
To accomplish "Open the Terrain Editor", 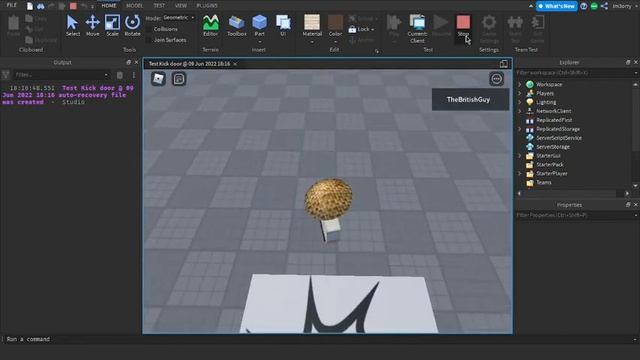I will (211, 25).
